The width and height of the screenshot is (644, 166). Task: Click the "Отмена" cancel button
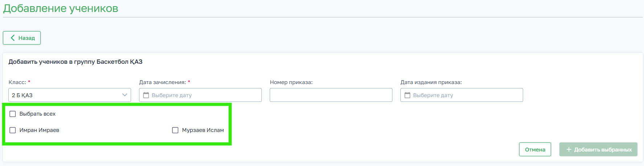tap(535, 149)
